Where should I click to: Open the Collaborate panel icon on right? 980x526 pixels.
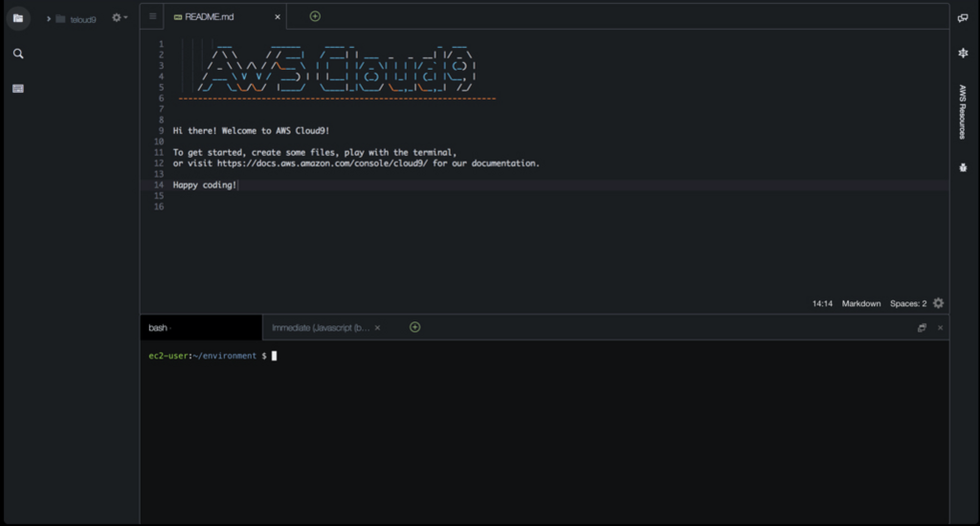[x=963, y=17]
